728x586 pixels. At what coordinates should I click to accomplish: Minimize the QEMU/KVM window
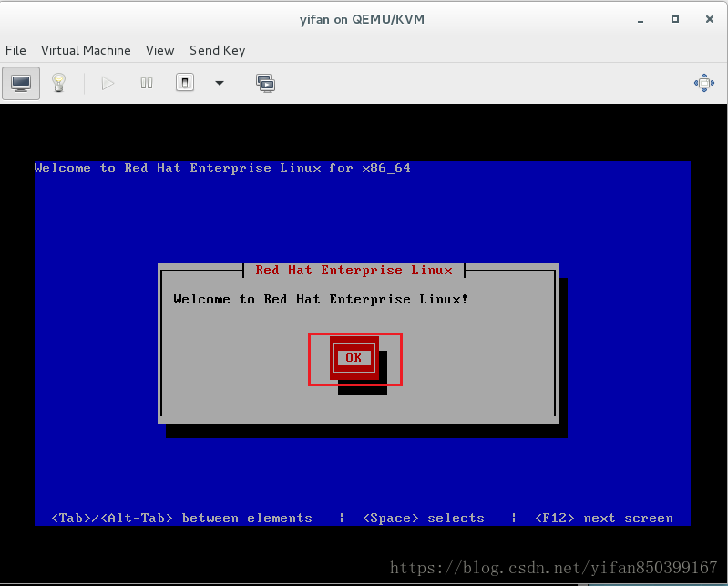[641, 19]
